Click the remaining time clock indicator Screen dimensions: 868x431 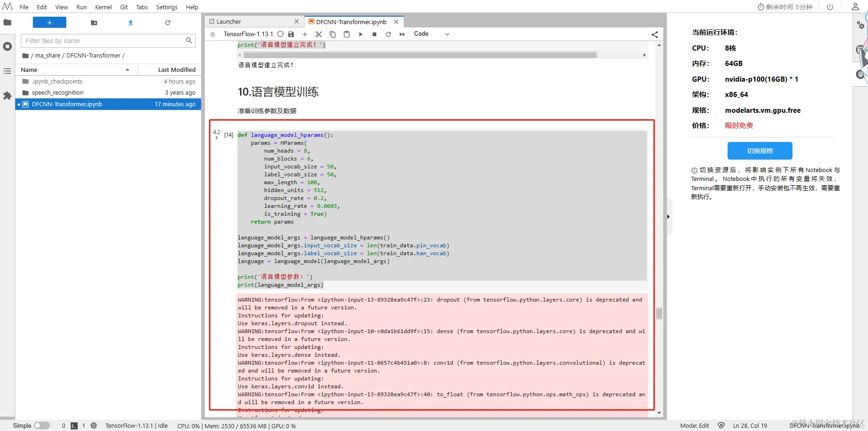pos(785,7)
